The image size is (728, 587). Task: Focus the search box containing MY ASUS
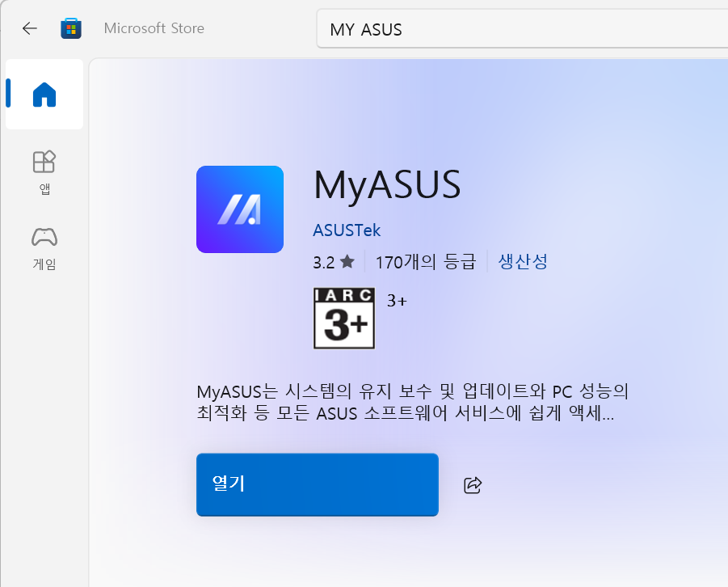click(522, 29)
